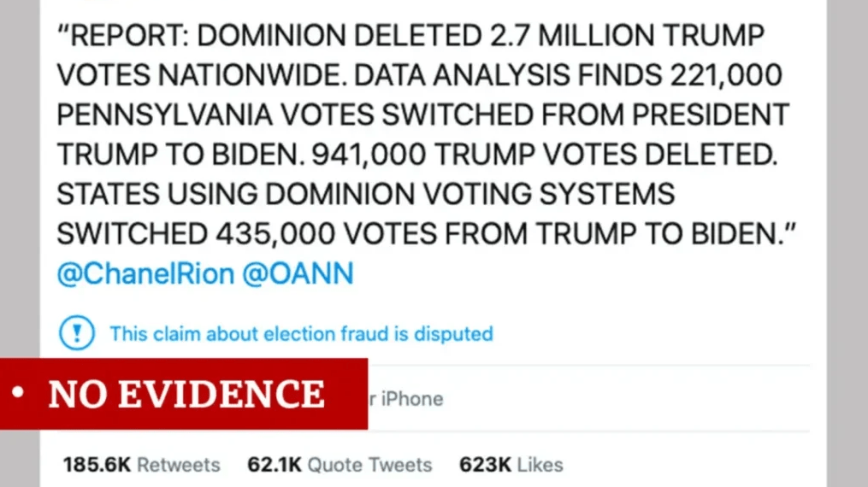
Task: View the 623K Likes list
Action: (511, 465)
